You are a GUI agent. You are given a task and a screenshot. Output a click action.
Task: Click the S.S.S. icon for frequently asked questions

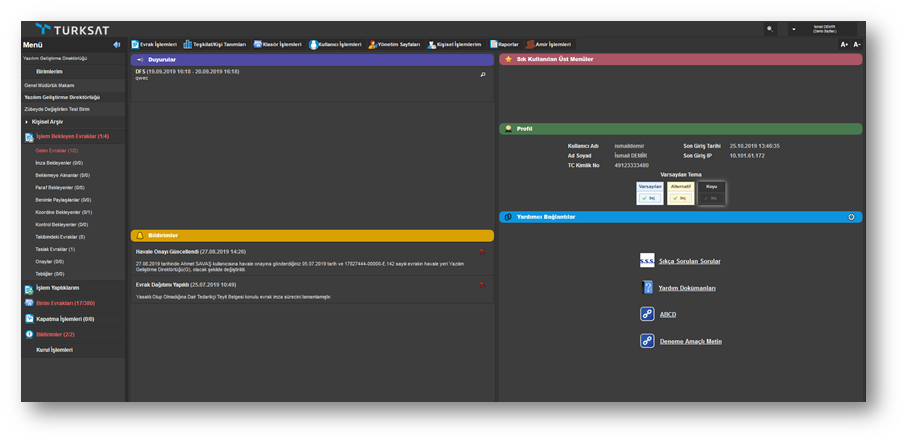click(646, 261)
